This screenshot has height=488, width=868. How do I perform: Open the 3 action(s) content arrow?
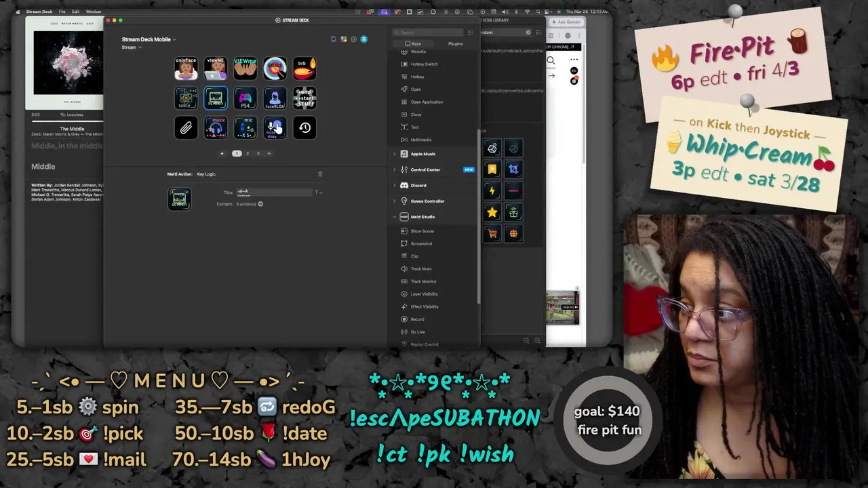pos(260,204)
